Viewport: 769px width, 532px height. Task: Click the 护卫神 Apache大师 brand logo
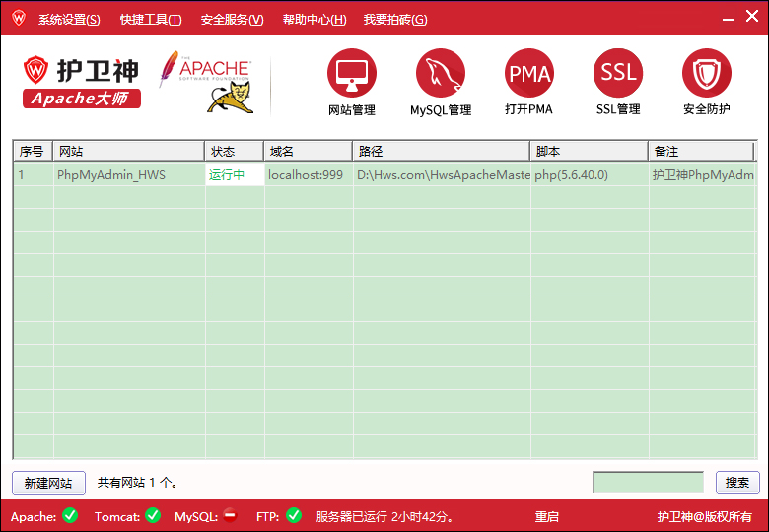click(82, 83)
